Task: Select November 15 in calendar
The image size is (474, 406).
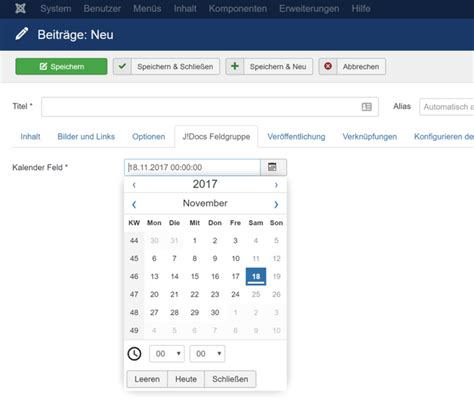Action: coord(195,276)
